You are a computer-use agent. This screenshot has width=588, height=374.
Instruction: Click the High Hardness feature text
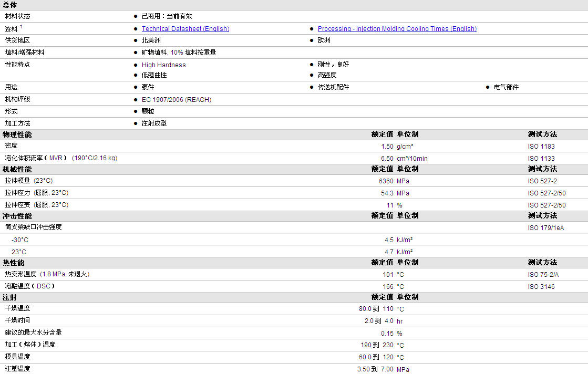coord(163,65)
